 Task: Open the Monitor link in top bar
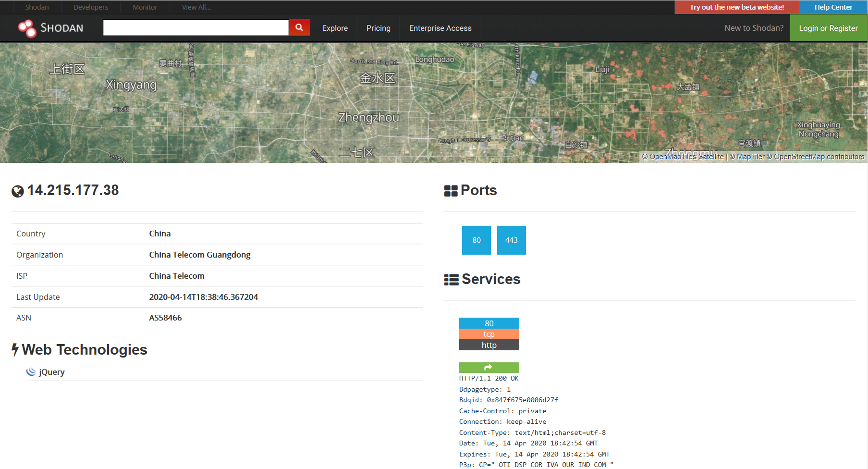click(145, 7)
